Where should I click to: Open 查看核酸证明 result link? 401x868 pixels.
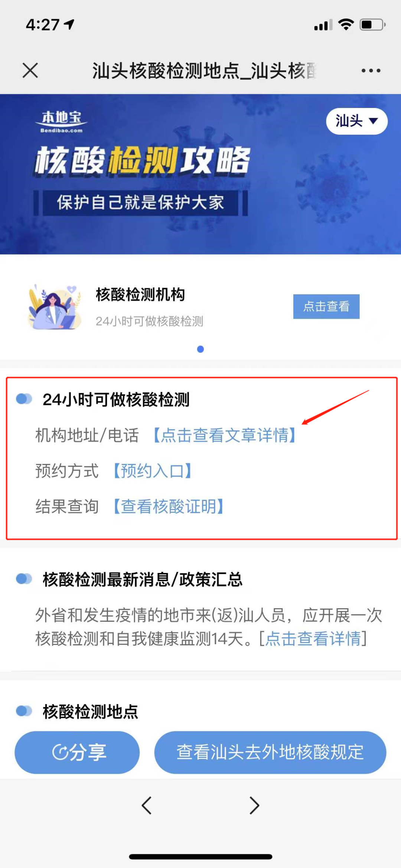168,506
